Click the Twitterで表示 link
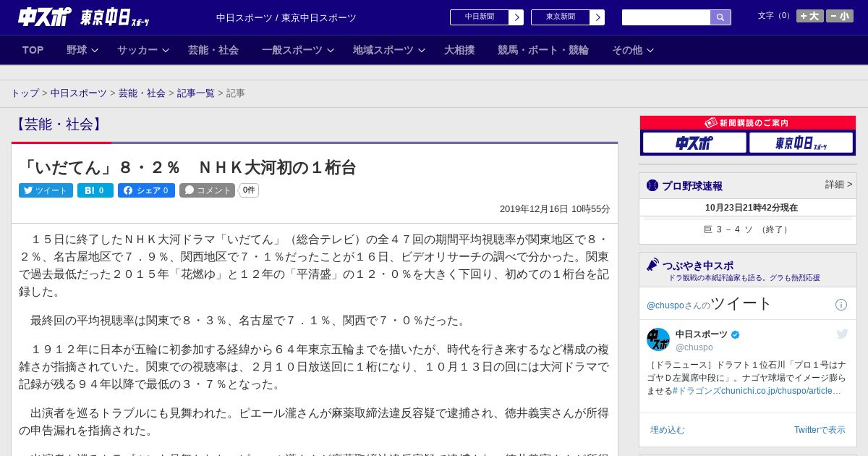The image size is (868, 456). pyautogui.click(x=820, y=430)
